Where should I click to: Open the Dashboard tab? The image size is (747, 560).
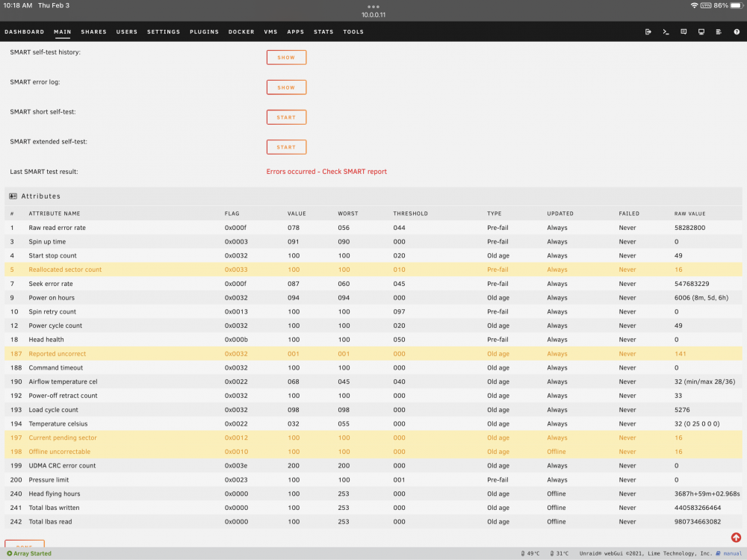point(25,32)
